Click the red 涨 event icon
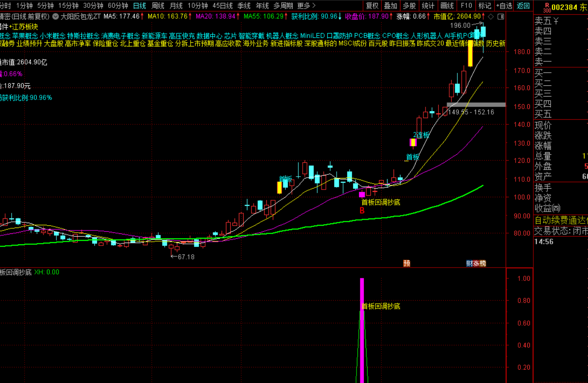 pyautogui.click(x=476, y=263)
